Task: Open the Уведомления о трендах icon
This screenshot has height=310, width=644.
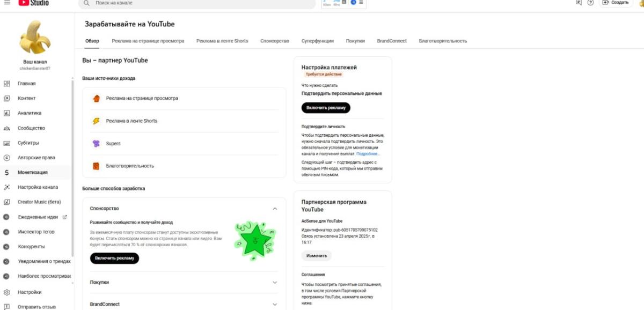Action: 7,261
